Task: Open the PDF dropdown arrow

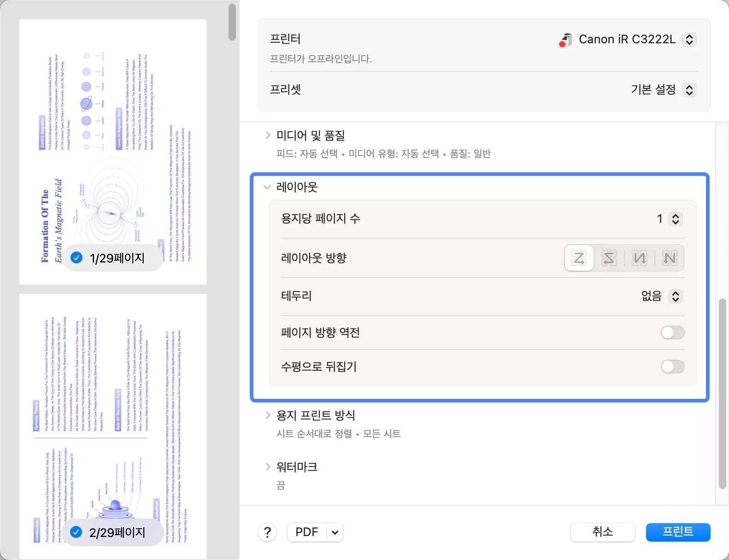Action: (335, 532)
